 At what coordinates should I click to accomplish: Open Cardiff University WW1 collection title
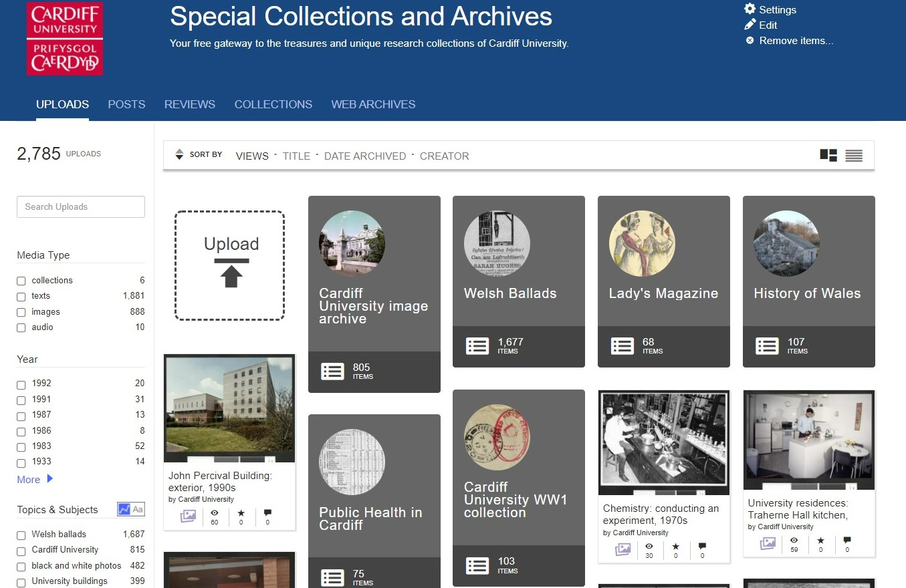click(x=516, y=500)
